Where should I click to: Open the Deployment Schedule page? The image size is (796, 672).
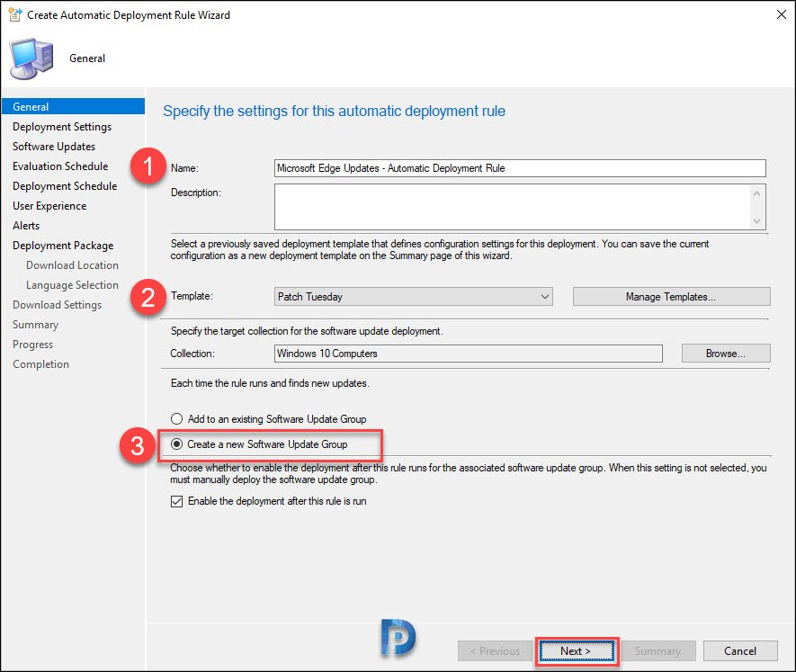tap(65, 186)
